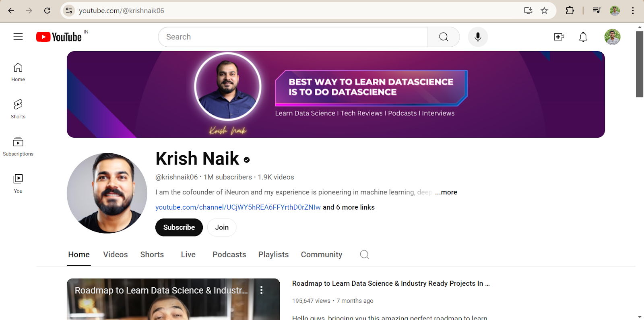Open the Playlists tab

tap(274, 255)
